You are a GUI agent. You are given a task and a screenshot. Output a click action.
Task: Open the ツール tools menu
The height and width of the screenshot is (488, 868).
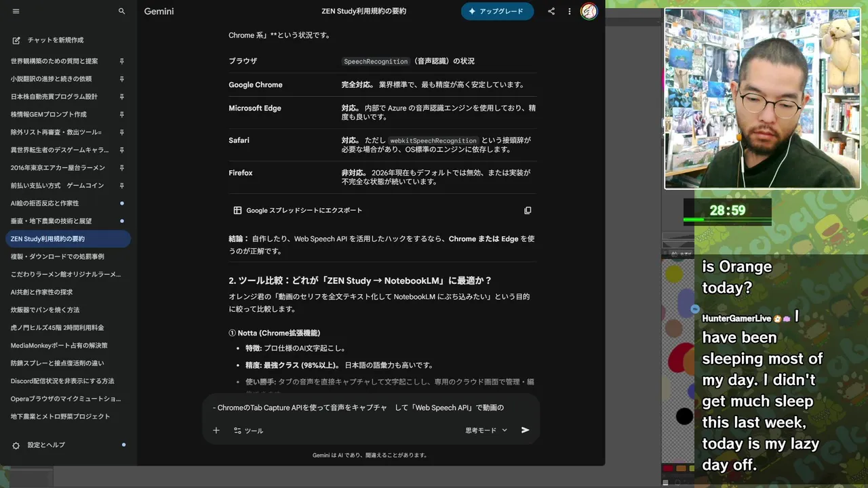[x=248, y=430]
